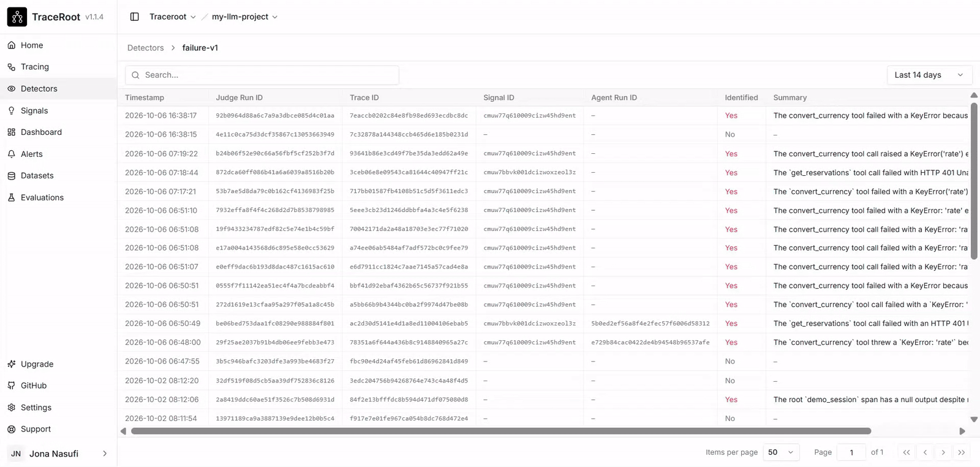Click the search magnifier icon
980x467 pixels.
(x=135, y=75)
